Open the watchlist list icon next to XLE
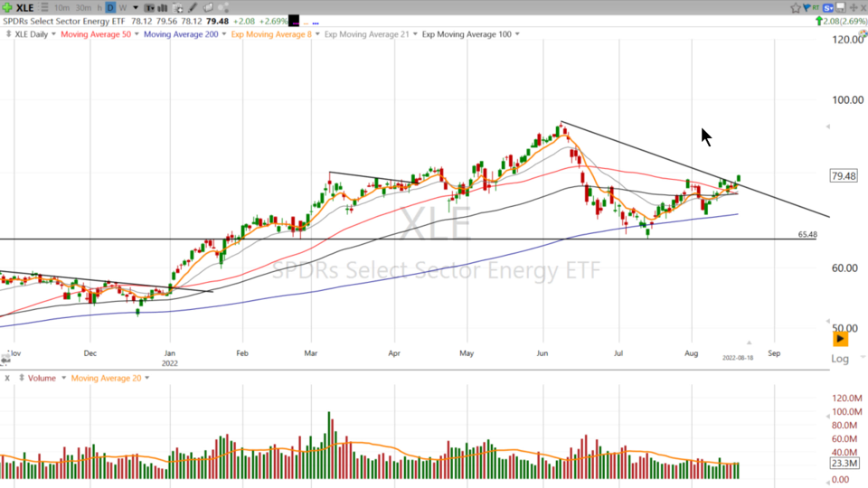 (44, 8)
